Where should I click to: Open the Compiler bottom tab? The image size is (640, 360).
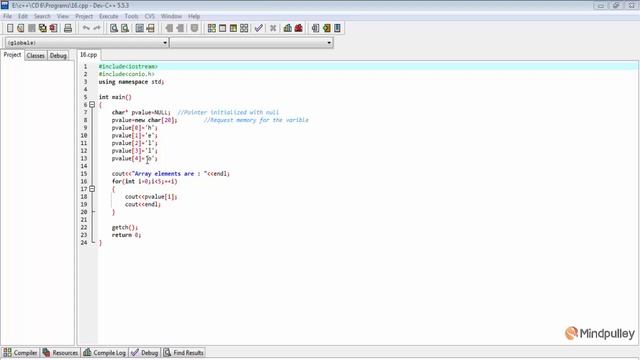pos(20,353)
